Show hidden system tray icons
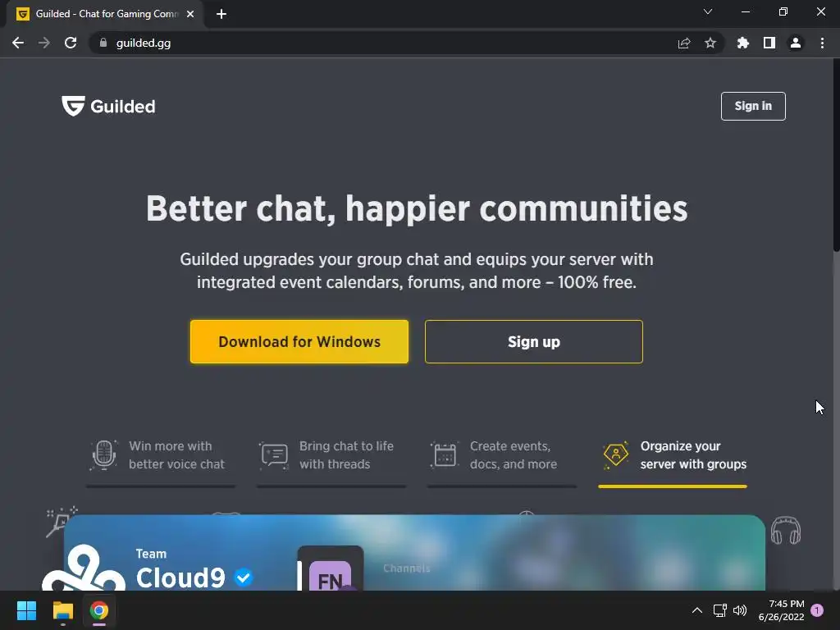This screenshot has height=630, width=840. [697, 610]
